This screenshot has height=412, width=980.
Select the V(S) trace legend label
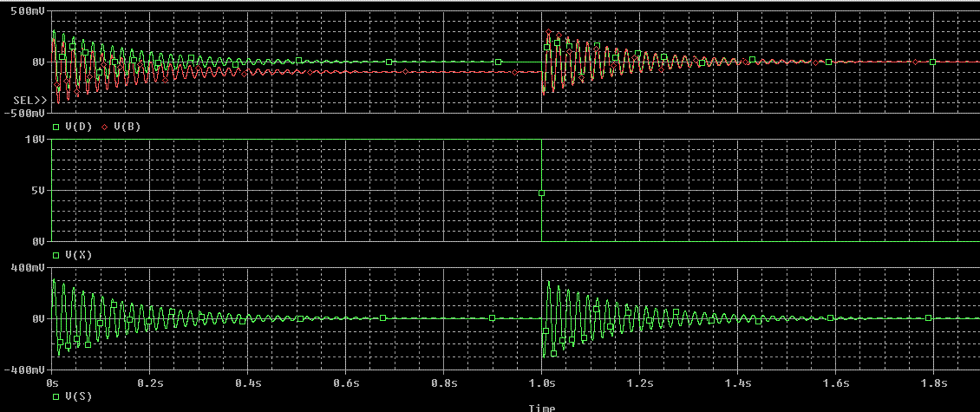pos(78,396)
